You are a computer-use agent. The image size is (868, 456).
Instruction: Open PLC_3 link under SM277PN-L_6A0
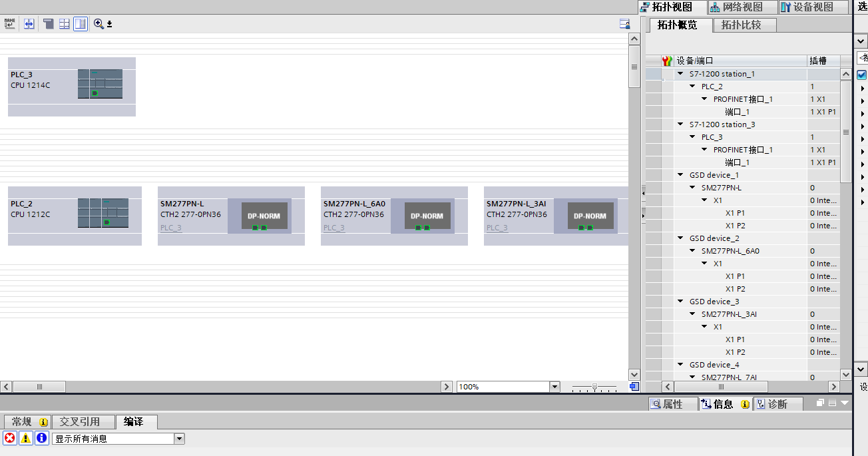point(334,228)
